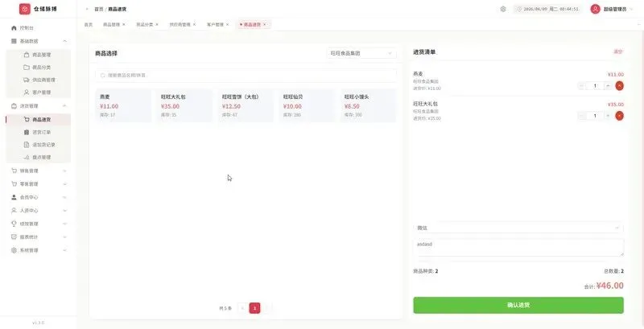This screenshot has width=644, height=329.
Task: Expand the 人员中心 sidebar group
Action: coord(38,211)
